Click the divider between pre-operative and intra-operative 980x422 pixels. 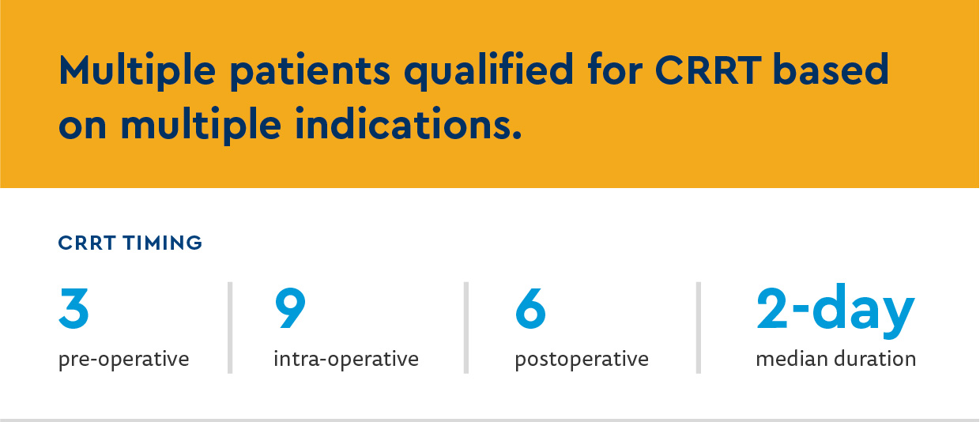(230, 327)
